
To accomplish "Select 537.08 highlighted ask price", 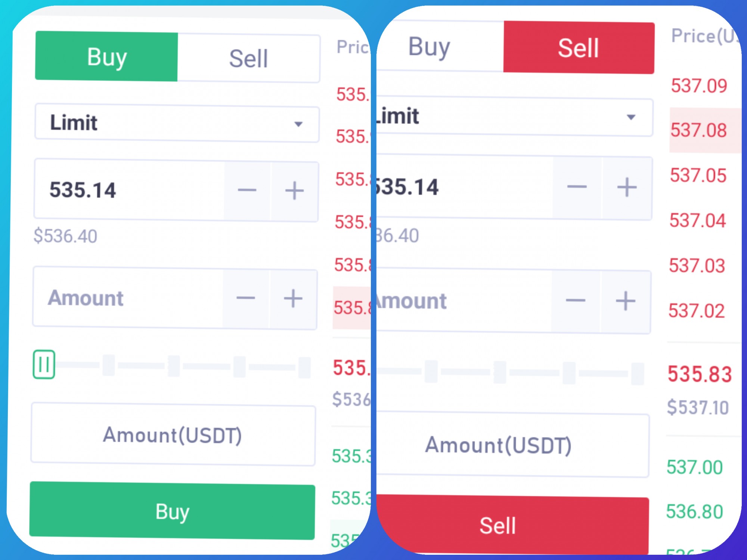I will tap(698, 130).
